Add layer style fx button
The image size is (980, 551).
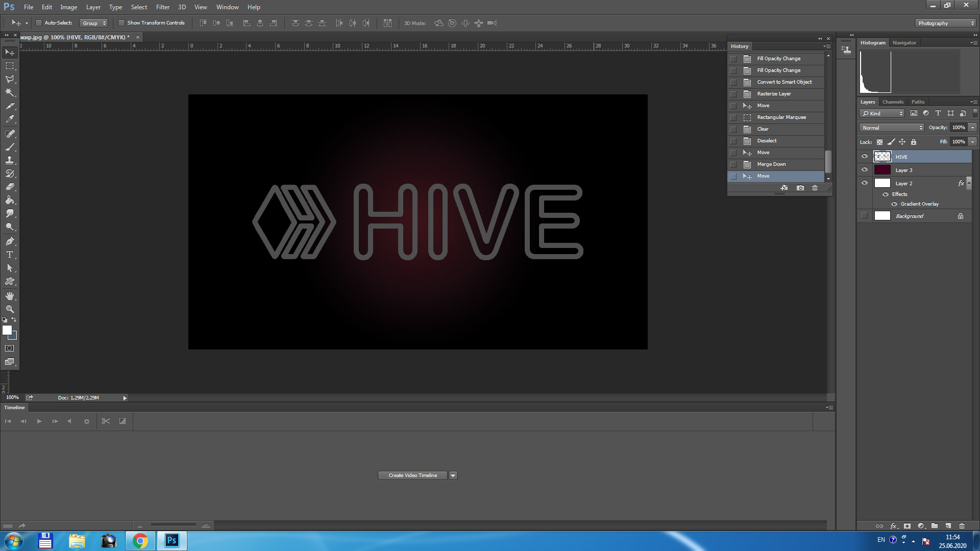(894, 526)
